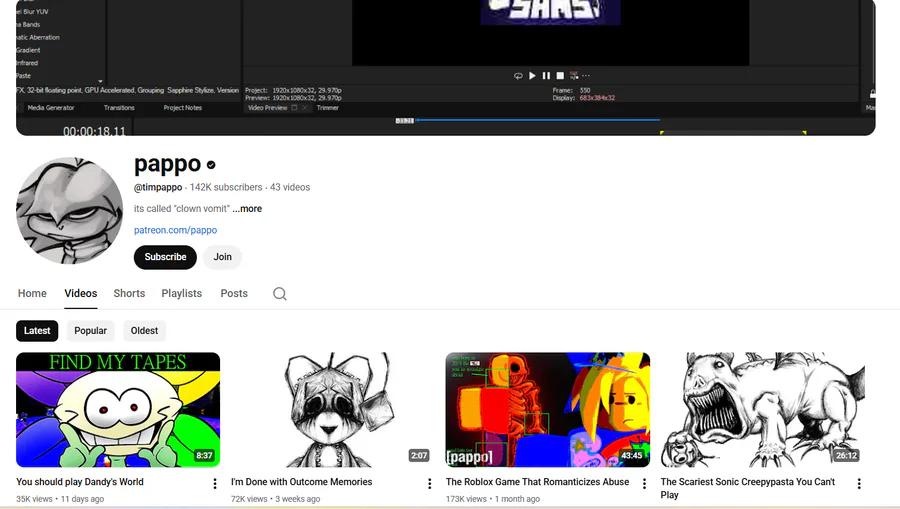Click the title I'm Done with Outcome Memories
Image resolution: width=900 pixels, height=509 pixels.
[301, 482]
